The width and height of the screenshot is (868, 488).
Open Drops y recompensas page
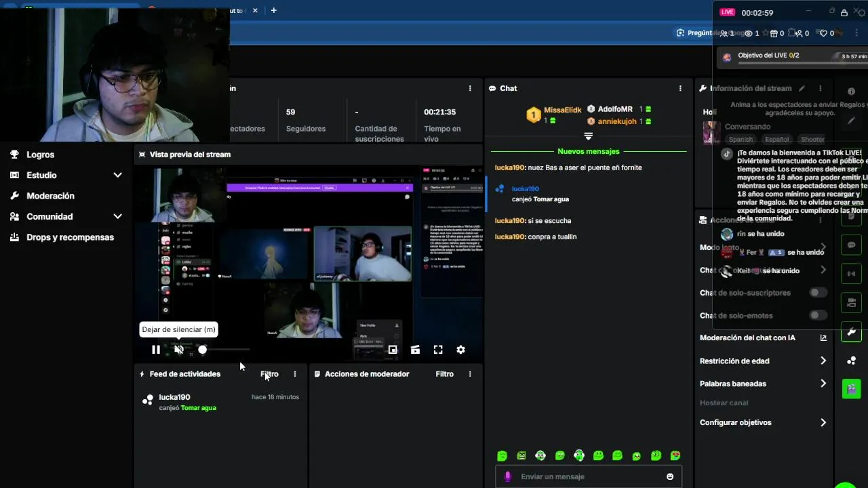click(x=70, y=237)
